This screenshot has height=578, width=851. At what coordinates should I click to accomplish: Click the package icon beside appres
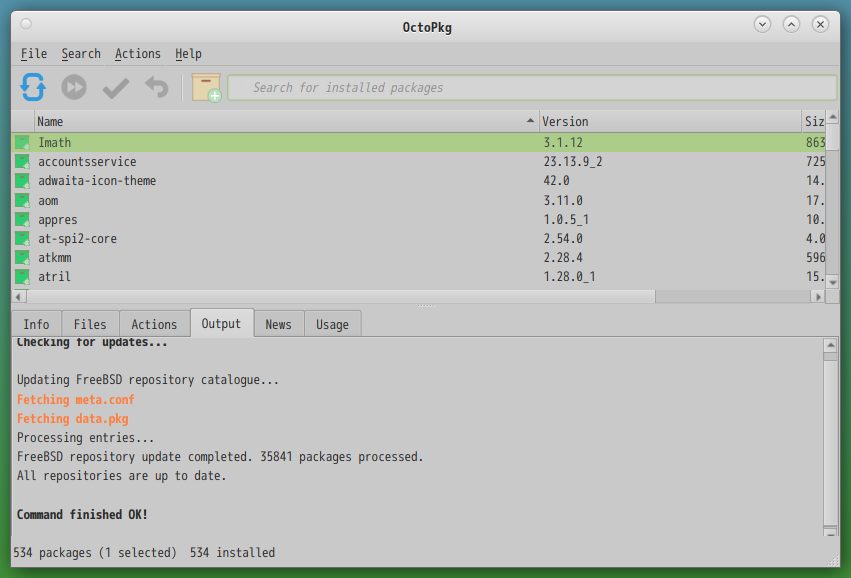22,220
